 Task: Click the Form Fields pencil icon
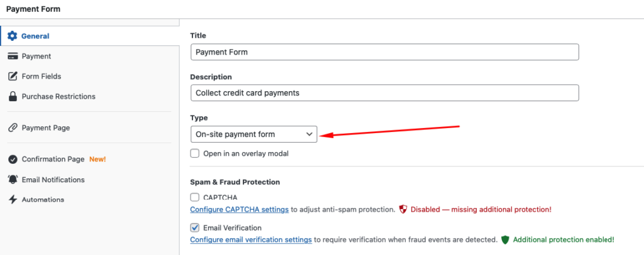pyautogui.click(x=12, y=76)
